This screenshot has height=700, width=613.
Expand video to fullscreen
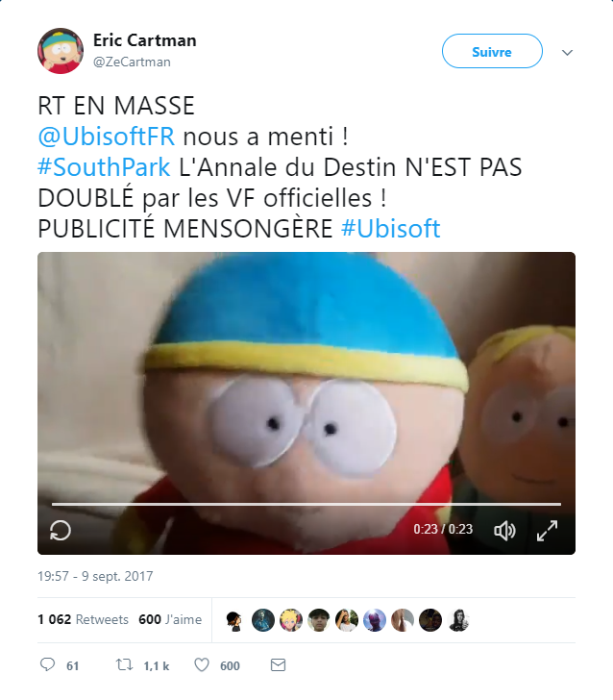coord(548,531)
